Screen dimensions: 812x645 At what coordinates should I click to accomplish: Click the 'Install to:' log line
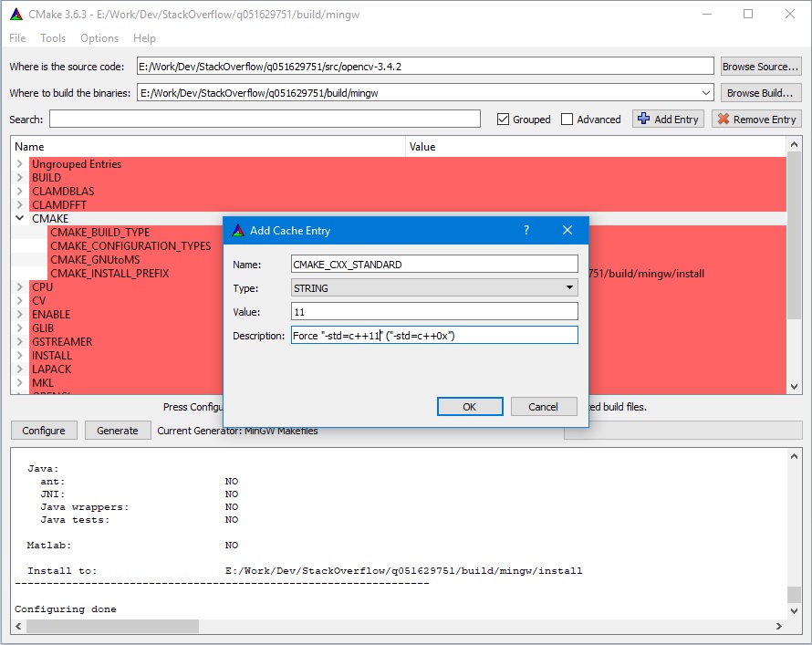point(305,571)
